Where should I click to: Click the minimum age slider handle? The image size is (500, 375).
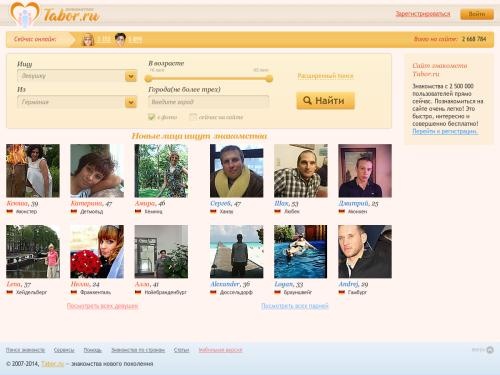(x=149, y=79)
